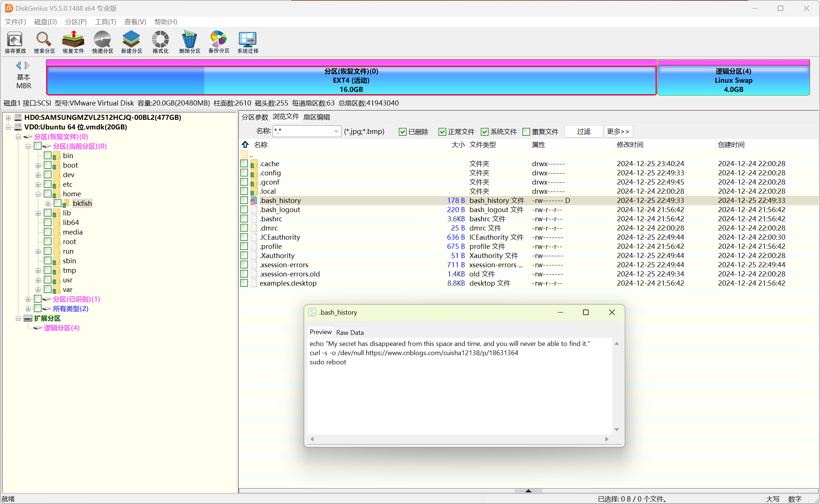The width and height of the screenshot is (820, 504).
Task: Click the .bash_history preview window icon
Action: pyautogui.click(x=312, y=312)
